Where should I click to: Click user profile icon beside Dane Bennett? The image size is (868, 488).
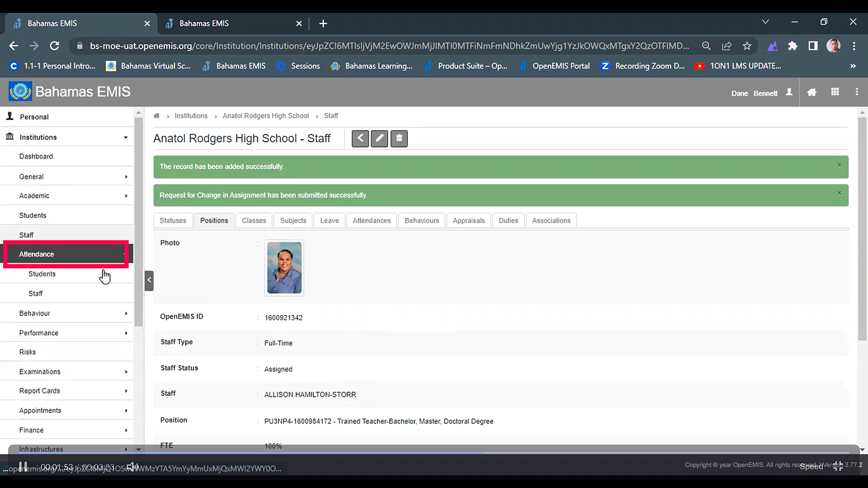pos(789,92)
